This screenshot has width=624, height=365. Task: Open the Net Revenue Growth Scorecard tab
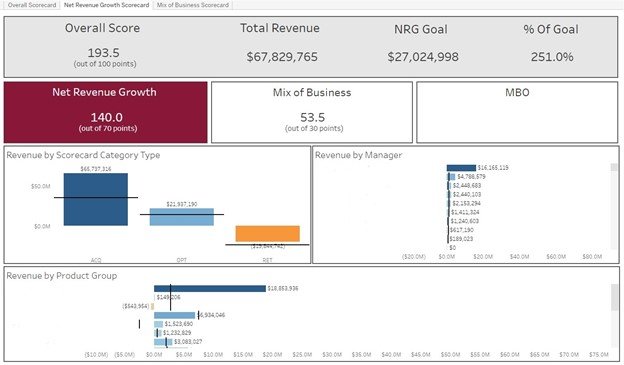106,5
